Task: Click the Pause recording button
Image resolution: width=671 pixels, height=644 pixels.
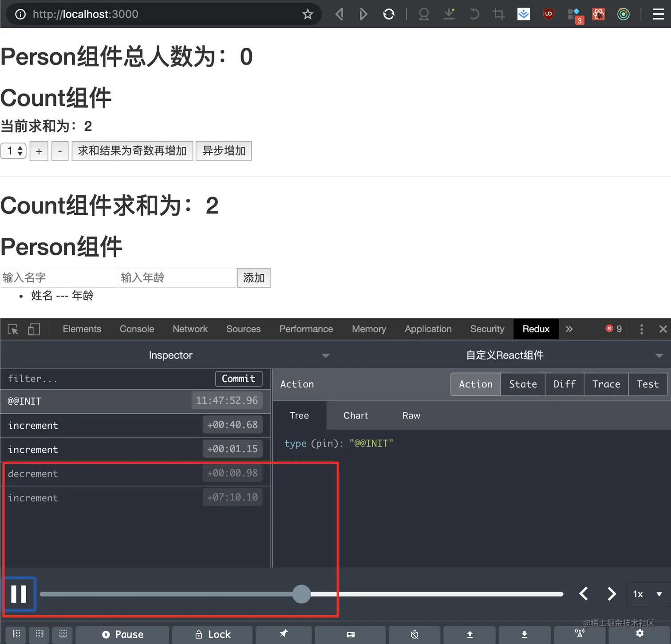Action: (x=122, y=635)
